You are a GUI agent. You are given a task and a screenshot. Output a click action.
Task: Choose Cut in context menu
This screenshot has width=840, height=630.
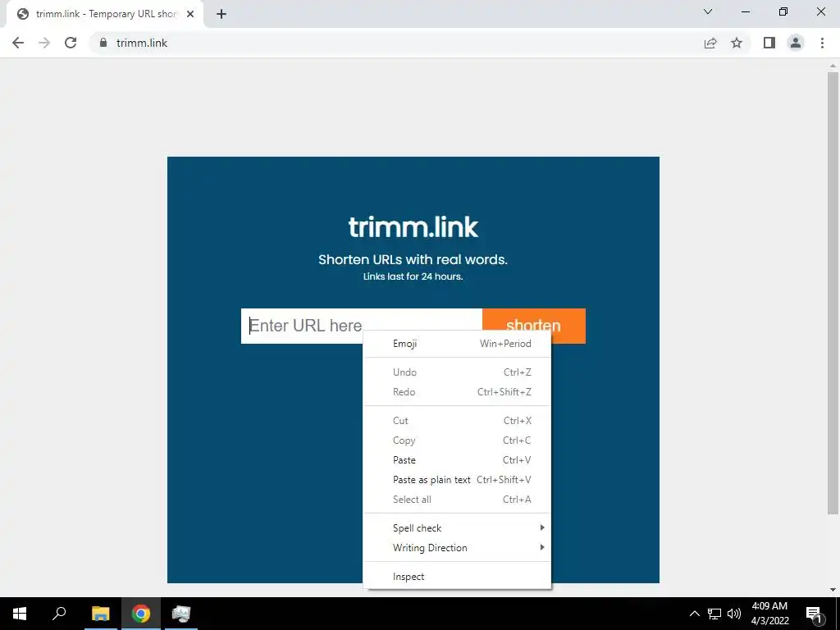tap(457, 421)
